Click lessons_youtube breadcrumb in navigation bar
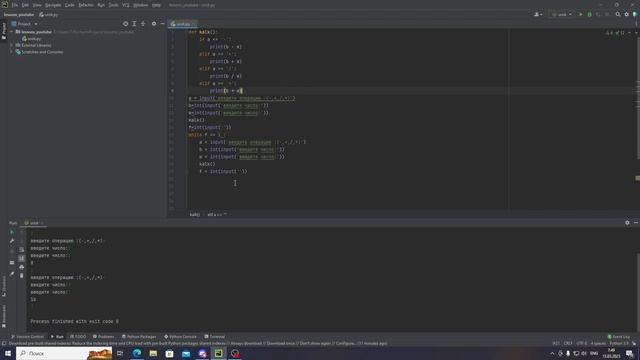Viewport: 640px width, 360px height. [x=19, y=15]
